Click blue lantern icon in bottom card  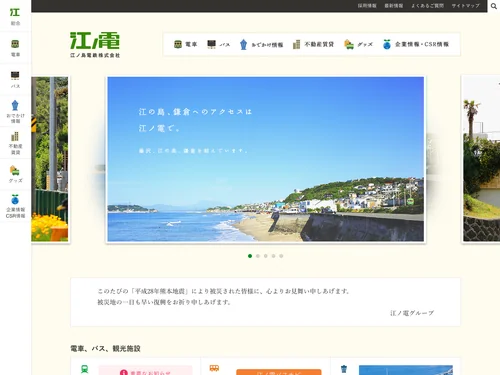pyautogui.click(x=344, y=369)
